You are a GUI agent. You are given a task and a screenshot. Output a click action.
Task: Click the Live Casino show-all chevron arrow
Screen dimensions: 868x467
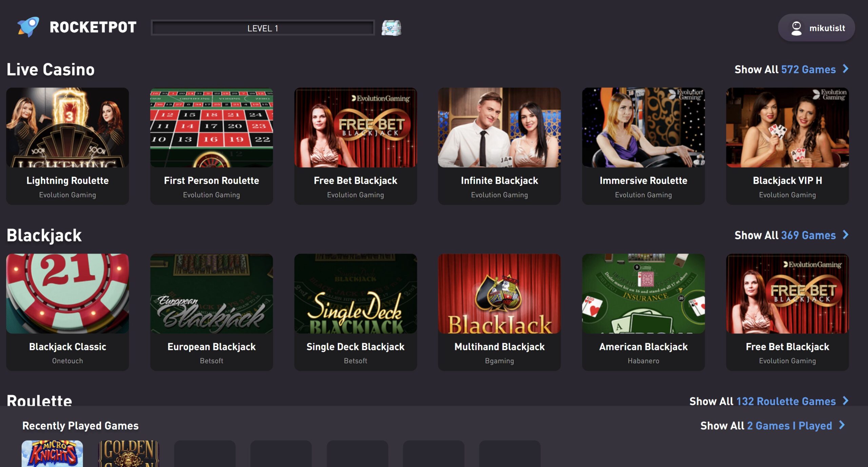[x=846, y=69]
